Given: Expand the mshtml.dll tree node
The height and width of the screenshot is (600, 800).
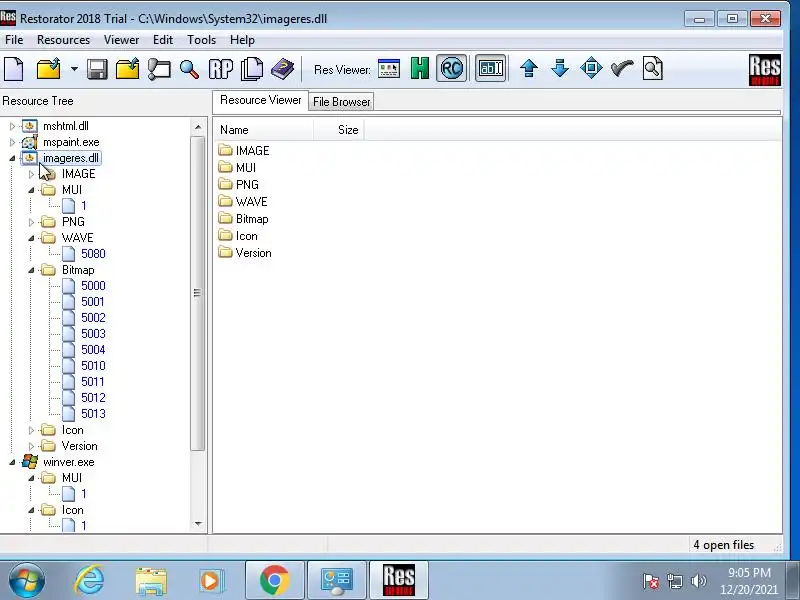Looking at the screenshot, I should point(13,126).
